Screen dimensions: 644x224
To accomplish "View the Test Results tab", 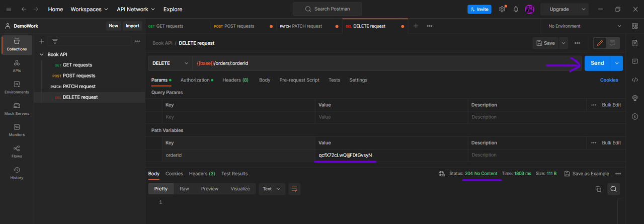I will [234, 174].
